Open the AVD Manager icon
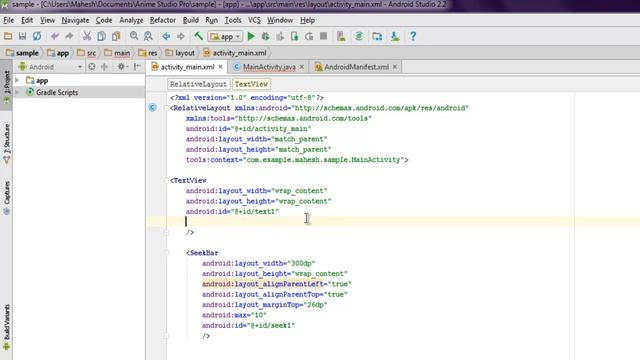The width and height of the screenshot is (640, 360). point(341,36)
